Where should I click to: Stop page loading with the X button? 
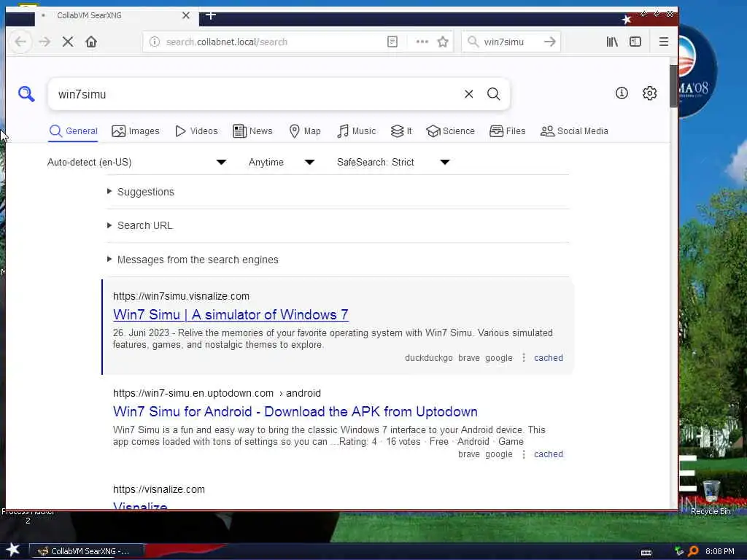(x=68, y=42)
